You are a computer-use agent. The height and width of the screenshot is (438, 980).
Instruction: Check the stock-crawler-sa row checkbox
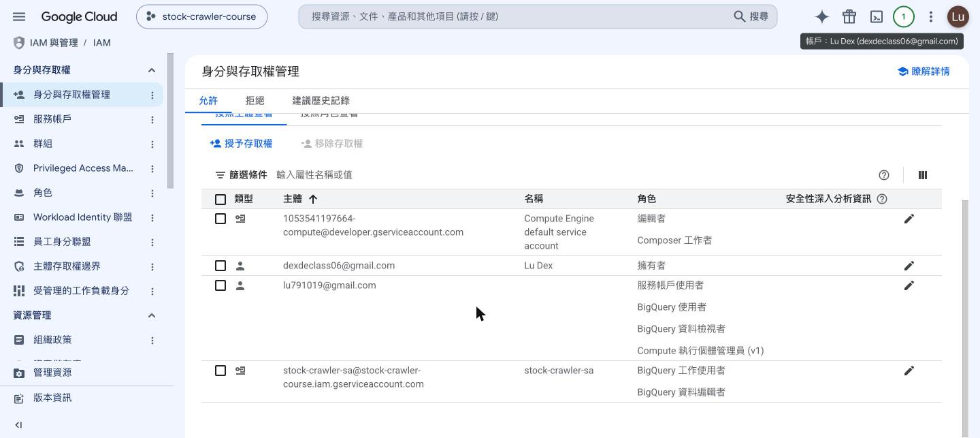[x=220, y=371]
